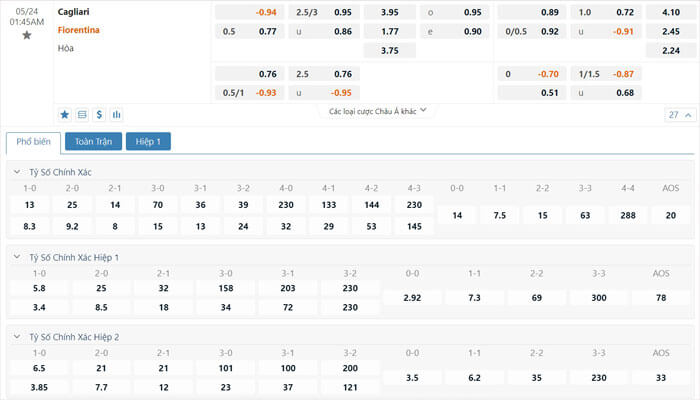Select Fiorentina 1X2 odds 1.77
This screenshot has width=700, height=400.
[390, 32]
